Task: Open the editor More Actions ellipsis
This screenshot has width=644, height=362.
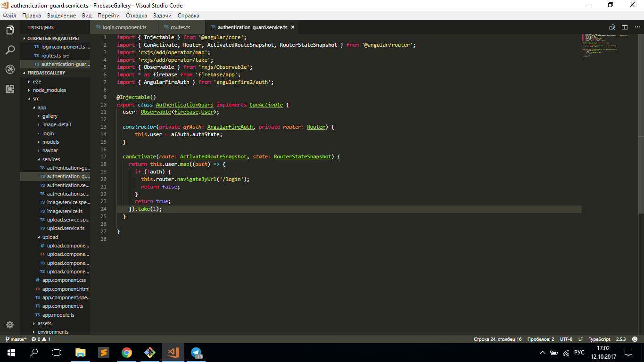Action: (636, 27)
